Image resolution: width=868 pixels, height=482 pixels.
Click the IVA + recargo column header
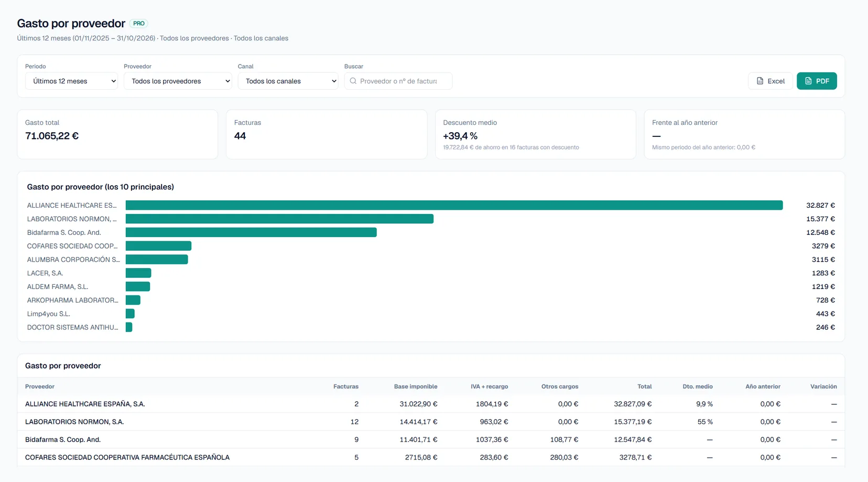coord(489,387)
